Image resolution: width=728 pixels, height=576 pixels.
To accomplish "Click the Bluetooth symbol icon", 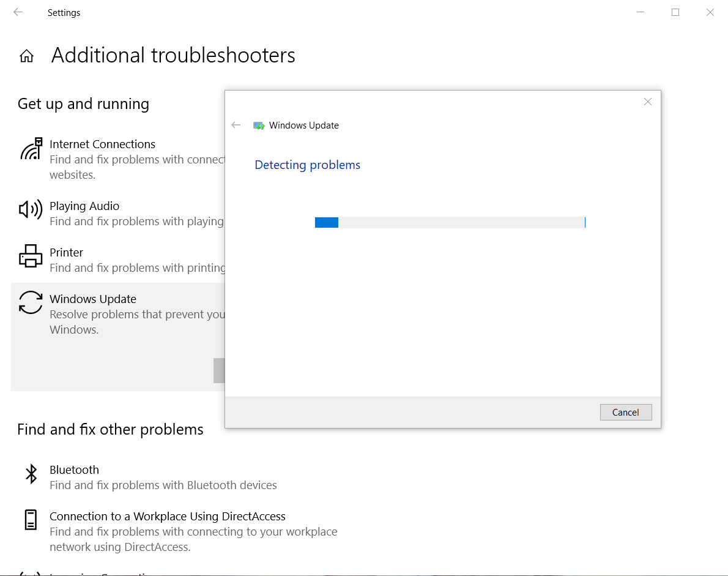I will [31, 474].
